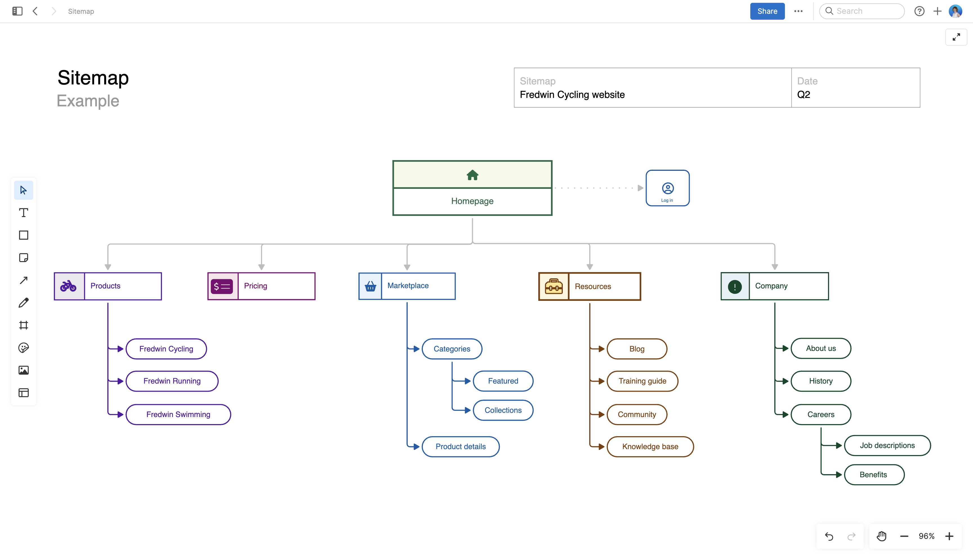The width and height of the screenshot is (973, 560).
Task: Select the pointer selection tool
Action: (23, 190)
